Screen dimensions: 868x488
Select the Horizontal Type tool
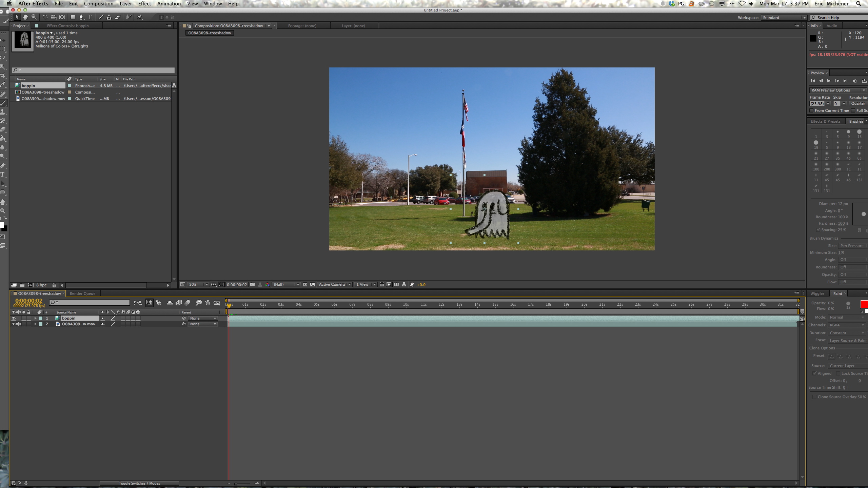pos(90,17)
